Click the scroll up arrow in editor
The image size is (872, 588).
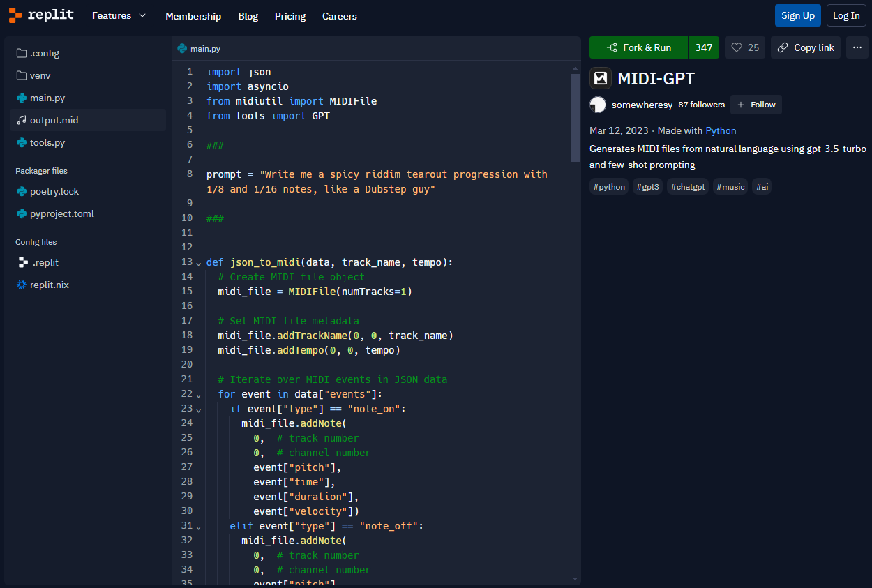pos(575,68)
